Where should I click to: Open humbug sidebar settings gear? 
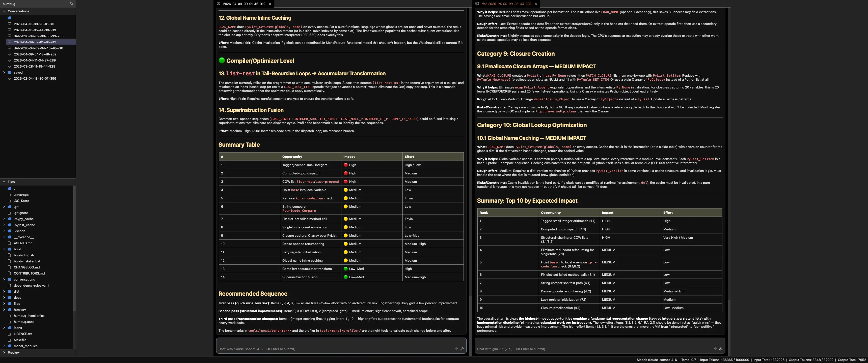click(71, 4)
